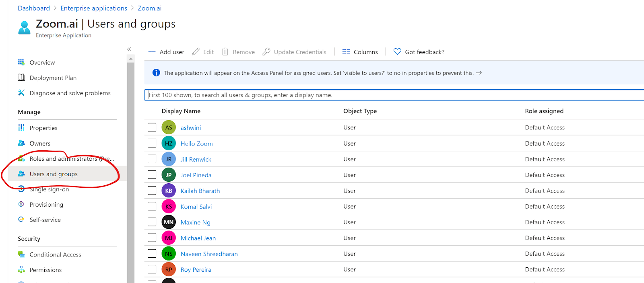Image resolution: width=644 pixels, height=283 pixels.
Task: Select the checkbox beside Michael Jean
Action: 152,238
